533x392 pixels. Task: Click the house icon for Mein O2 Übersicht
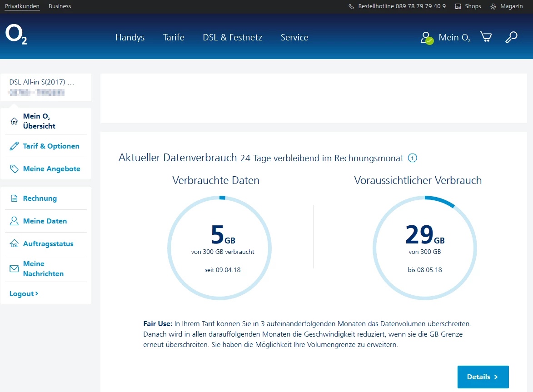[14, 121]
